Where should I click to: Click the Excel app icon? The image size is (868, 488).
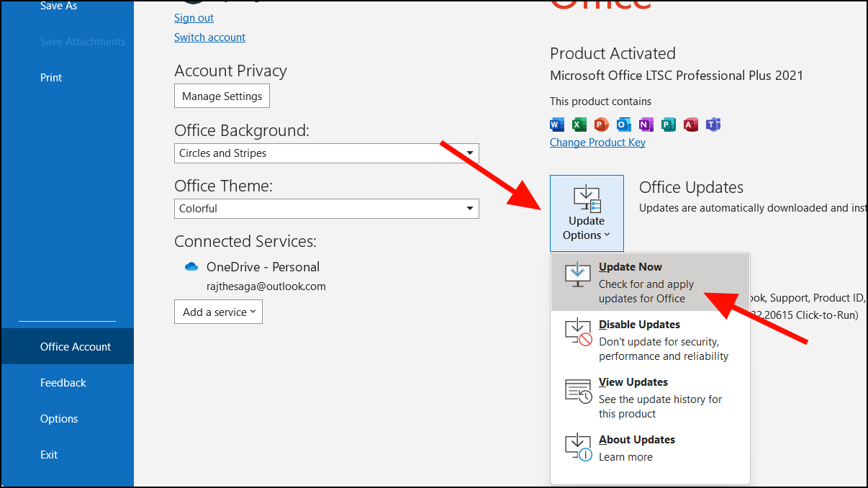click(579, 125)
